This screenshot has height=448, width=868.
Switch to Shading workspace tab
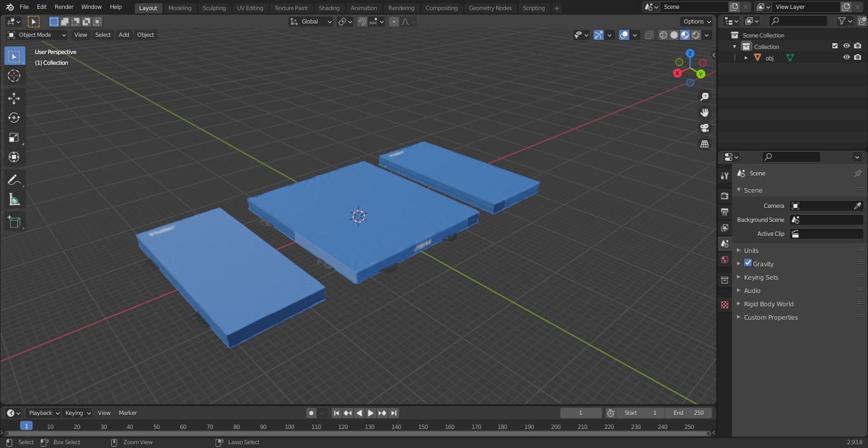pyautogui.click(x=329, y=8)
